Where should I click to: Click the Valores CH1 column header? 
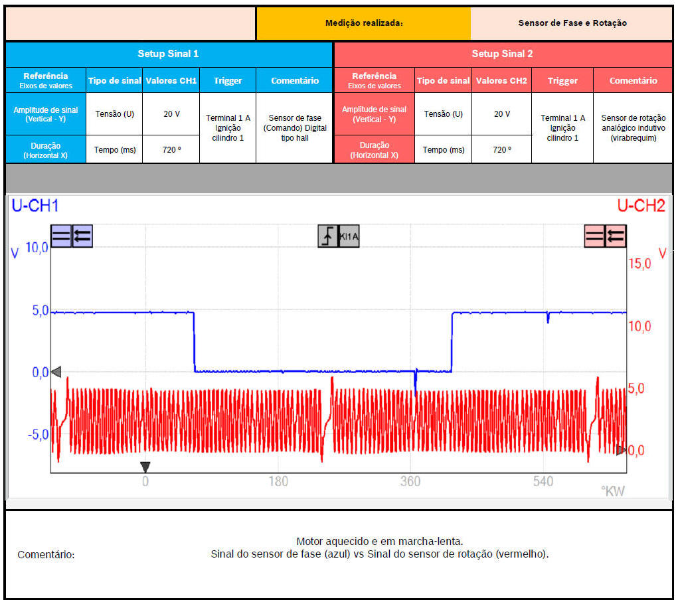(x=171, y=80)
